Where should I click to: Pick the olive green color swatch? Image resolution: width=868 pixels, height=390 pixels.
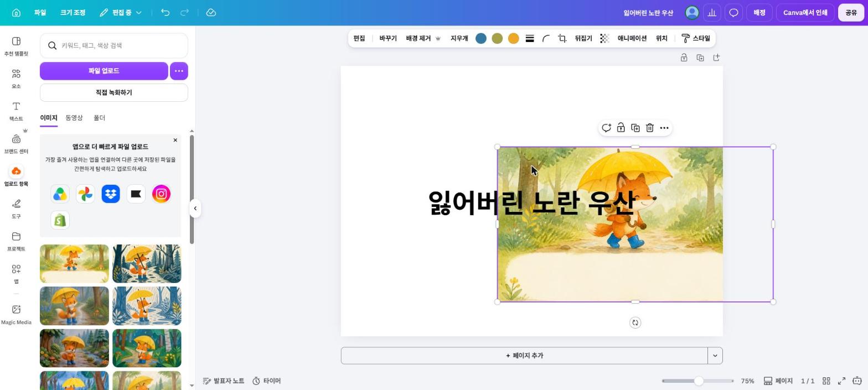click(497, 38)
